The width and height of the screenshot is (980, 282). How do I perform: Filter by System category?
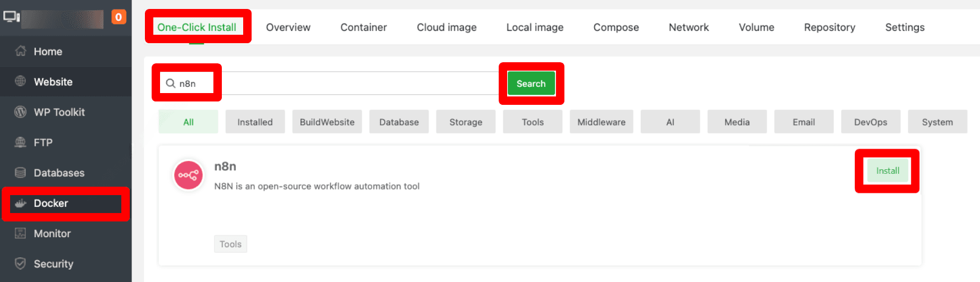click(x=937, y=122)
